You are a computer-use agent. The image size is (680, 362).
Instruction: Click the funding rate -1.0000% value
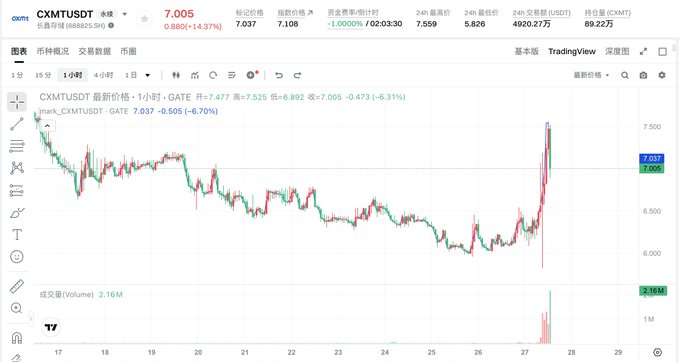[345, 24]
